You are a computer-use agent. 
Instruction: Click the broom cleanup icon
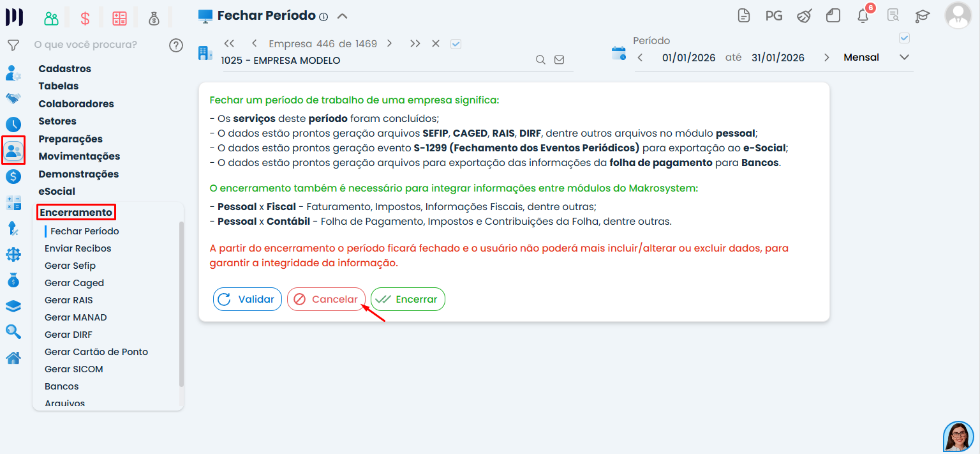tap(804, 16)
